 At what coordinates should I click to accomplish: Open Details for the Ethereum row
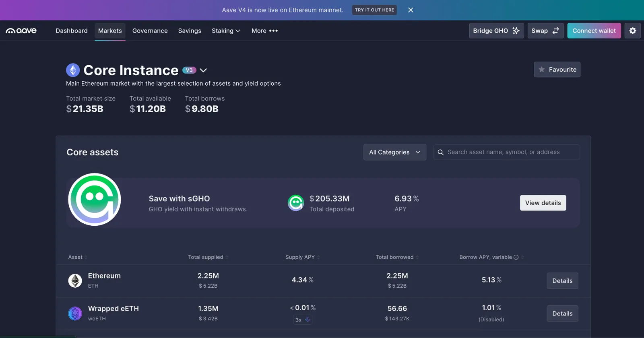(x=562, y=281)
